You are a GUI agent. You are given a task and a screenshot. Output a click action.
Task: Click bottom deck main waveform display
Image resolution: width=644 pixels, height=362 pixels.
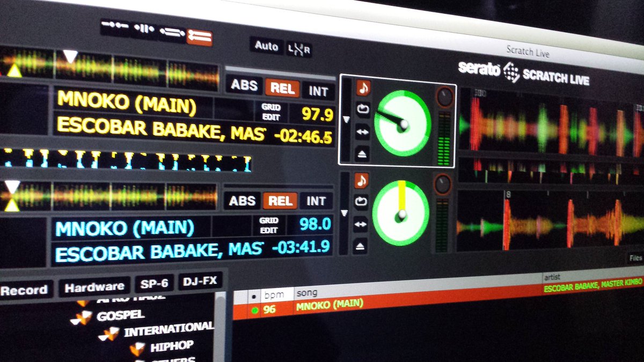[550, 220]
